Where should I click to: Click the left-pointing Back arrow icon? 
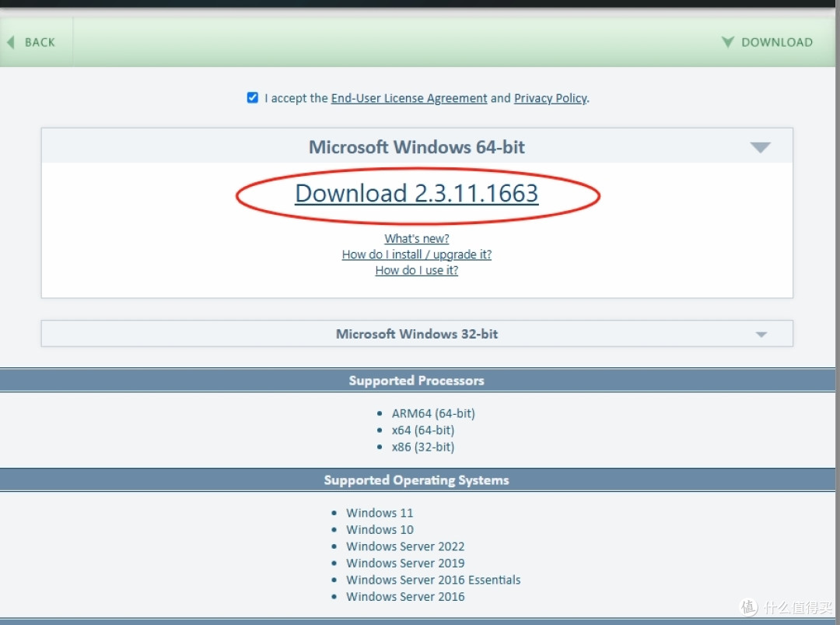coord(11,42)
